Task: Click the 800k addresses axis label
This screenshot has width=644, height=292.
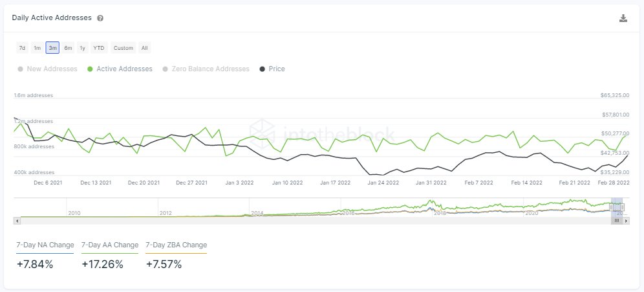Action: tap(34, 147)
